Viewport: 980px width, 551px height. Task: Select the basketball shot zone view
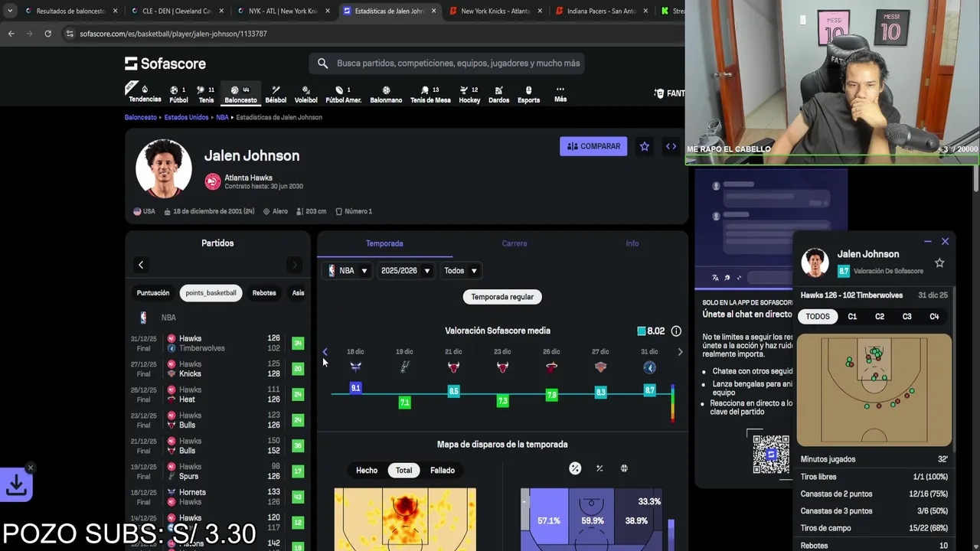click(x=624, y=468)
